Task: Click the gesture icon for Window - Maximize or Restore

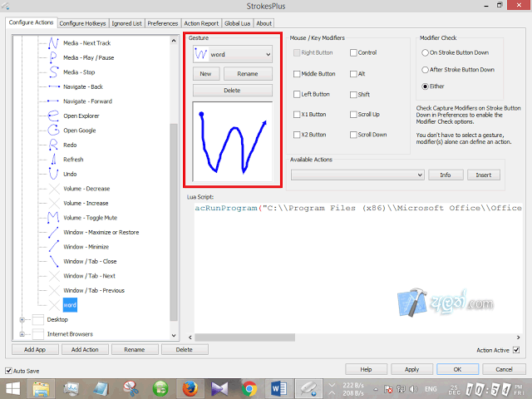Action: tap(53, 232)
